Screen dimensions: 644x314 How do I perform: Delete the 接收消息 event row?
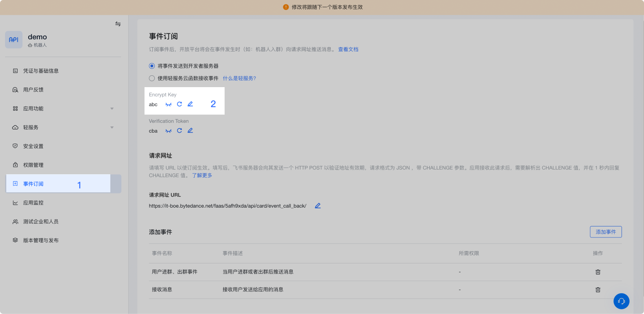click(598, 290)
